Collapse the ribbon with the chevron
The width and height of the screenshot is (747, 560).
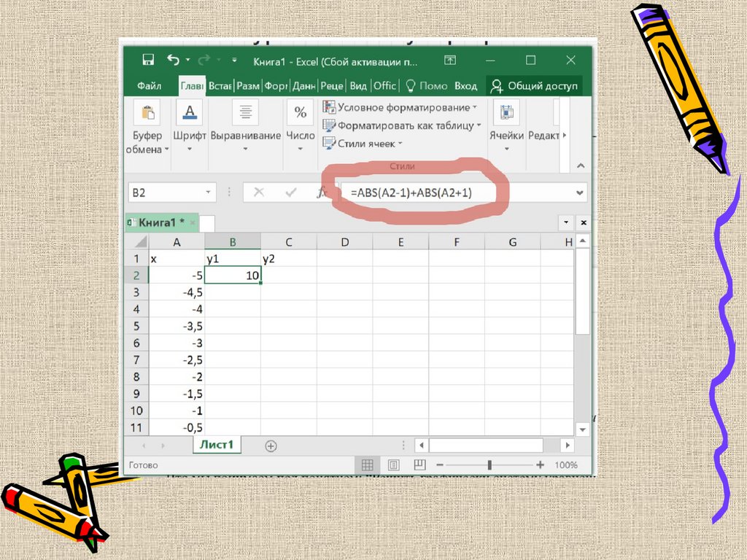[x=580, y=166]
